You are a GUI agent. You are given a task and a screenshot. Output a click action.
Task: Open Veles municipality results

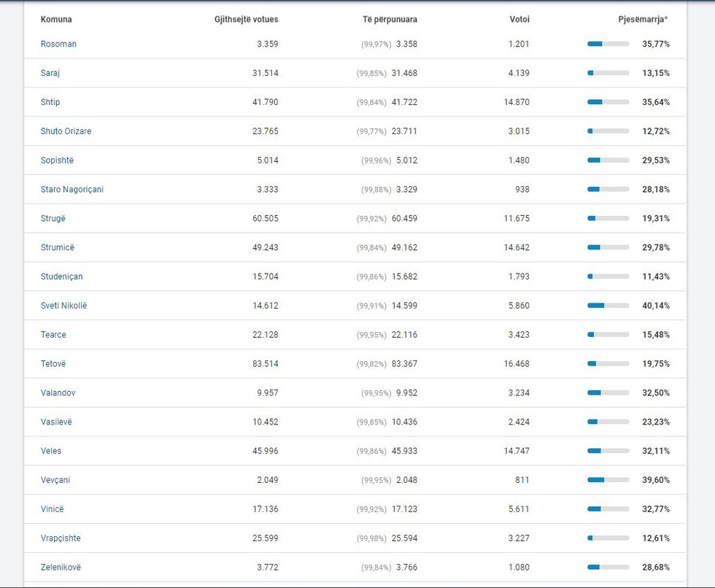point(51,451)
